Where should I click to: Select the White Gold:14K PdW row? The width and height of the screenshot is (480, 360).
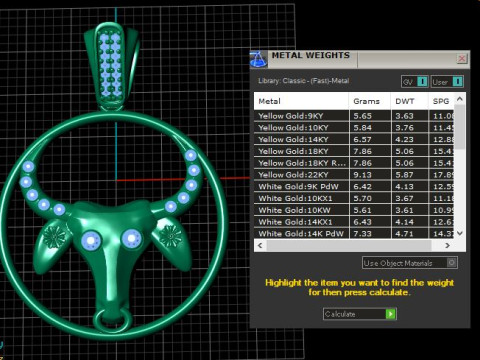(354, 233)
